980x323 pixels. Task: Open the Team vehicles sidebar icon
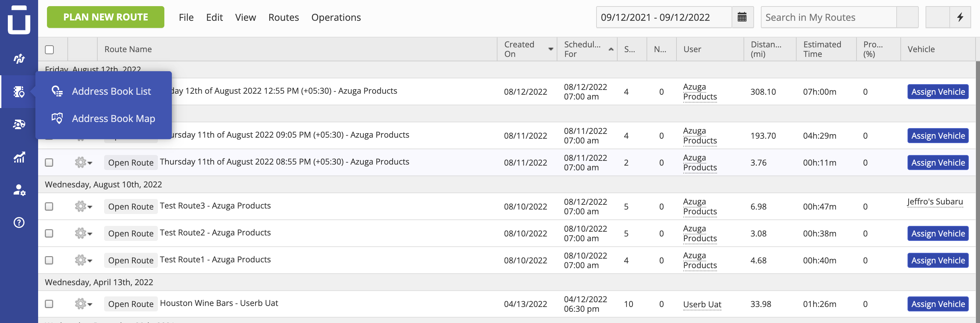(x=19, y=124)
